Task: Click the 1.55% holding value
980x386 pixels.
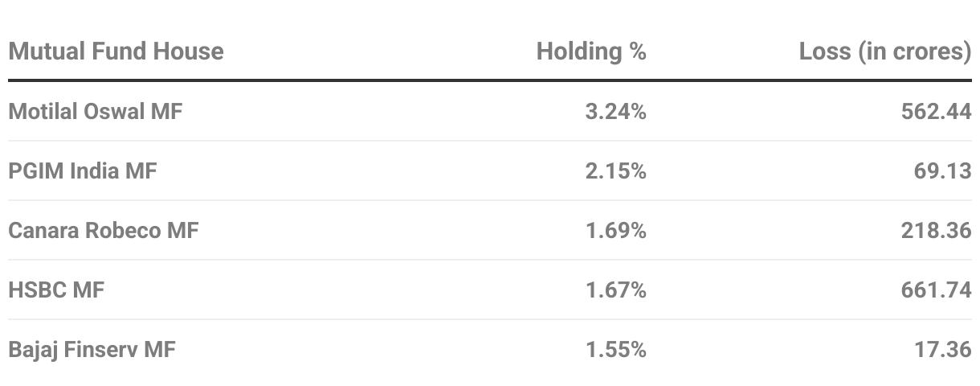Action: pyautogui.click(x=615, y=350)
